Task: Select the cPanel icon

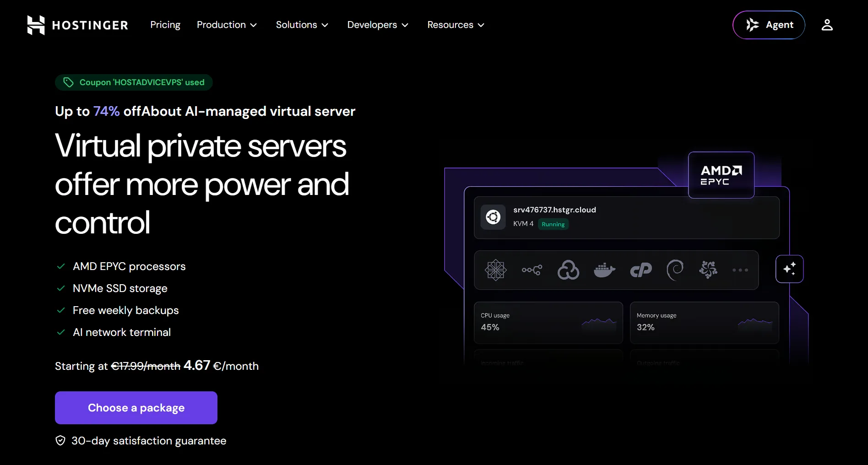Action: [x=641, y=270]
